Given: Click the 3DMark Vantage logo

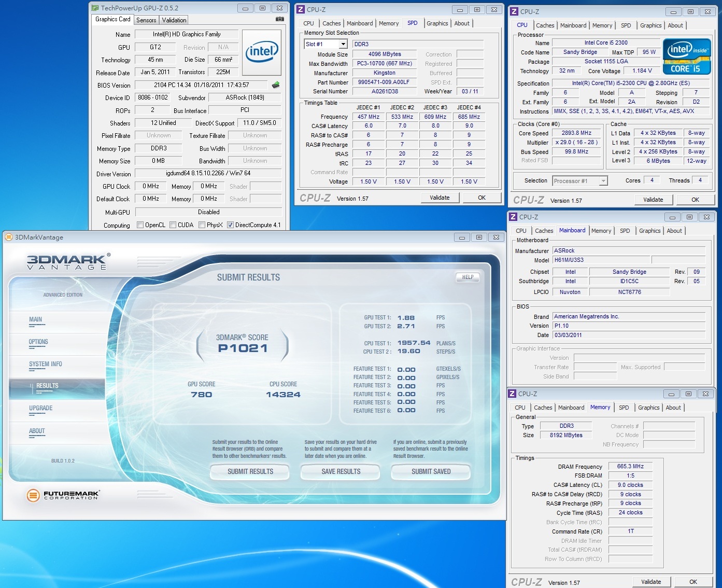Looking at the screenshot, I should [68, 261].
